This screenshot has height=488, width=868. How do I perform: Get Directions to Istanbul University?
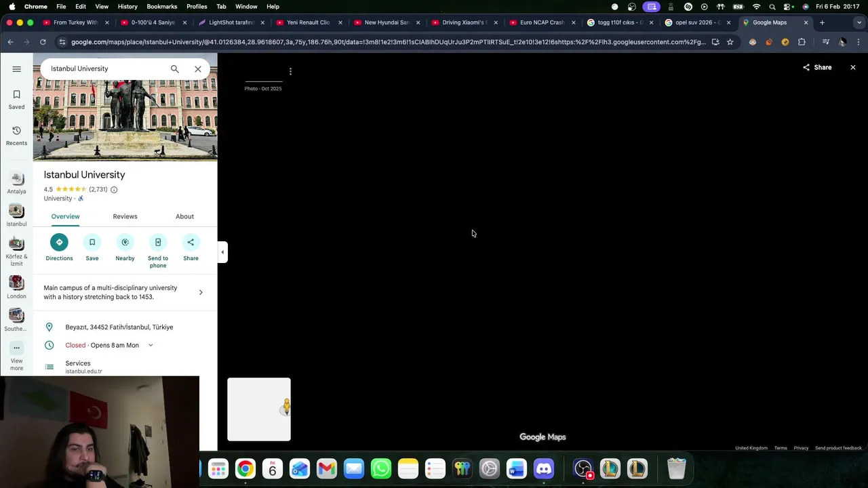pyautogui.click(x=59, y=247)
